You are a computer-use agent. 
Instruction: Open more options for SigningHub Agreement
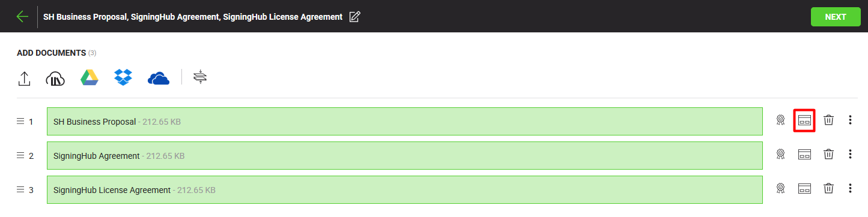[850, 155]
